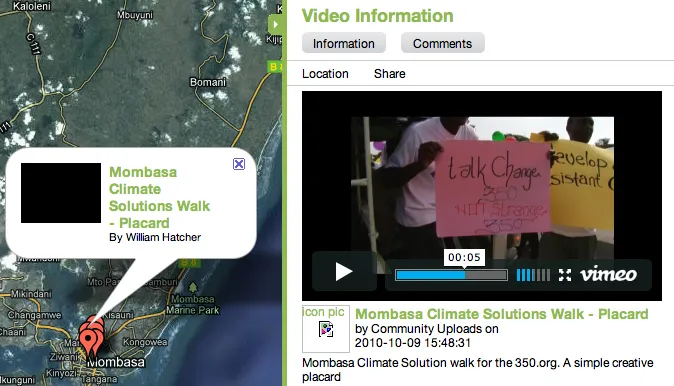Click the Video Information heading

click(377, 16)
